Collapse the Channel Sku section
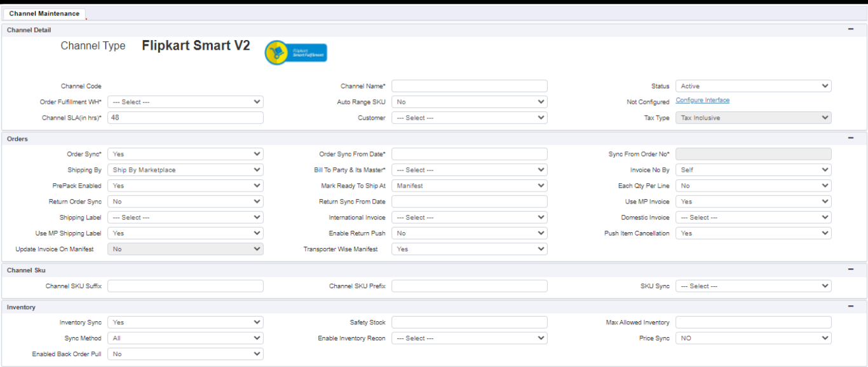Image resolution: width=868 pixels, height=367 pixels. [851, 270]
